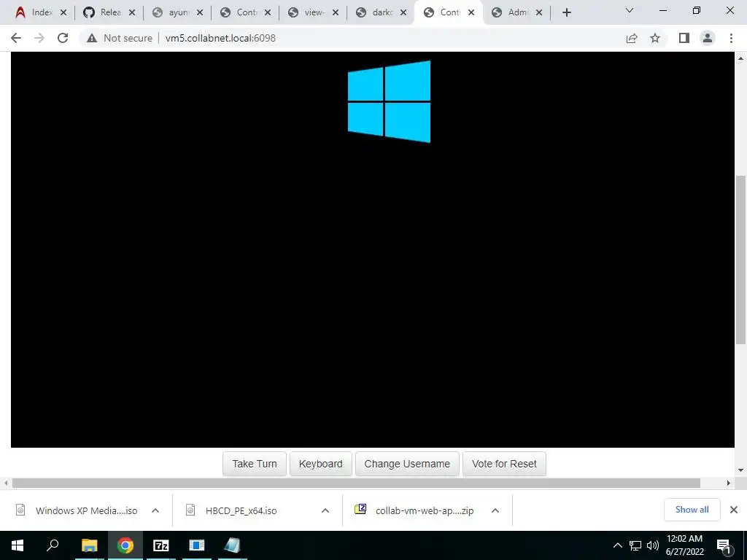Open the on-screen Keyboard button

(321, 464)
